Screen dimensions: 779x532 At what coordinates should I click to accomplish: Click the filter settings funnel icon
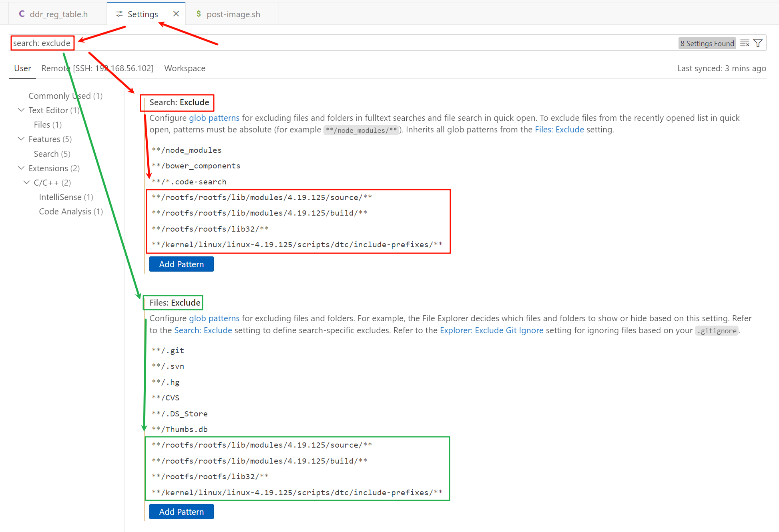tap(758, 43)
